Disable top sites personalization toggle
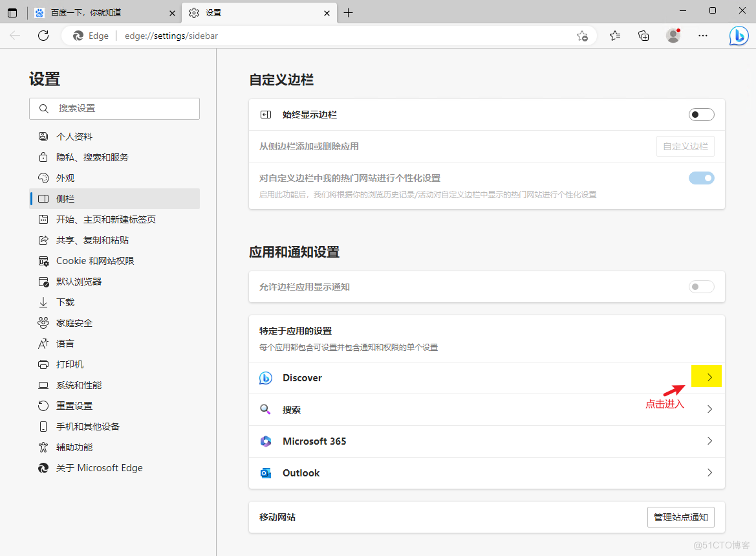Screen dimensions: 756x556 pyautogui.click(x=701, y=178)
